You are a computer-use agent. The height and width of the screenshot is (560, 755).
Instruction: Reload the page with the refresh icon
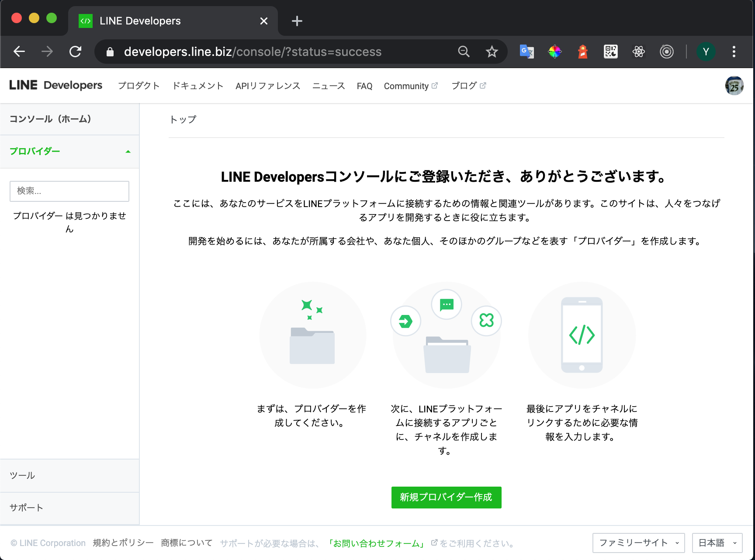click(x=76, y=52)
